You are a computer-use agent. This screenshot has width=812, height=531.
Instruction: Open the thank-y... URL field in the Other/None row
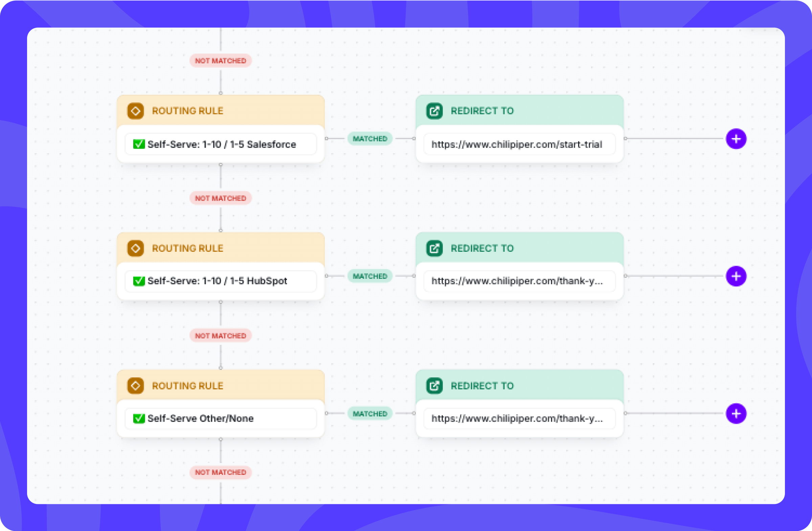click(x=520, y=418)
